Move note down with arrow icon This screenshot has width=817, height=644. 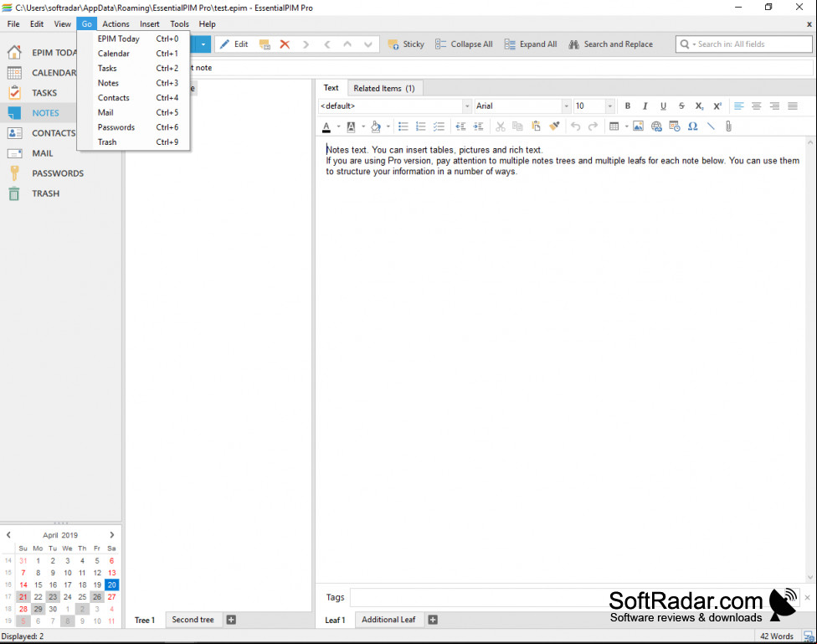pos(367,44)
